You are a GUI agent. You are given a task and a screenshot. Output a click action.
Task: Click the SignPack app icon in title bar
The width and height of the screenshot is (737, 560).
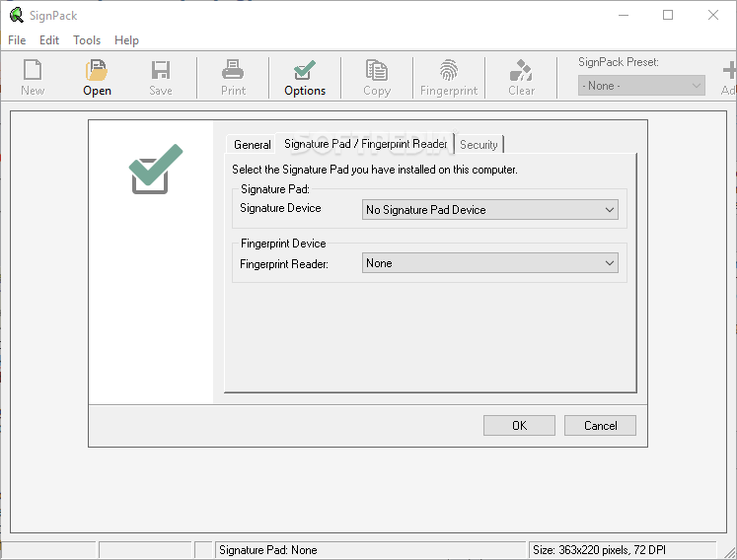click(17, 15)
